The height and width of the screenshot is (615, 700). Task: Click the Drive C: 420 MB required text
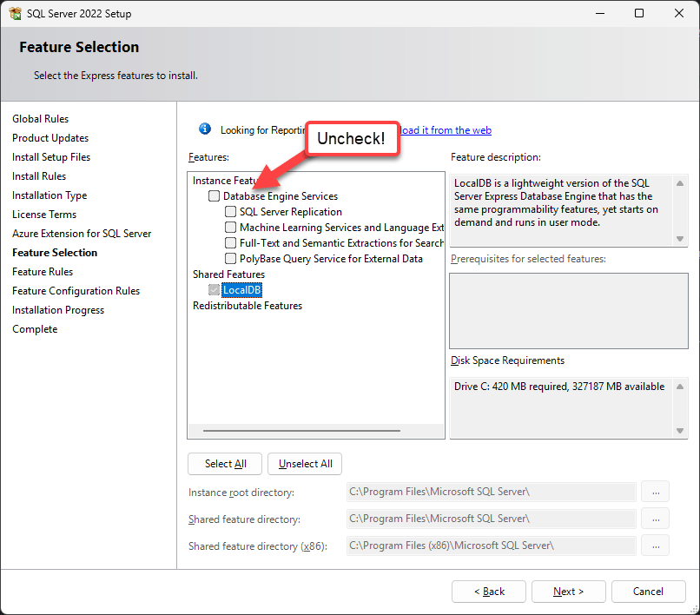pyautogui.click(x=559, y=387)
